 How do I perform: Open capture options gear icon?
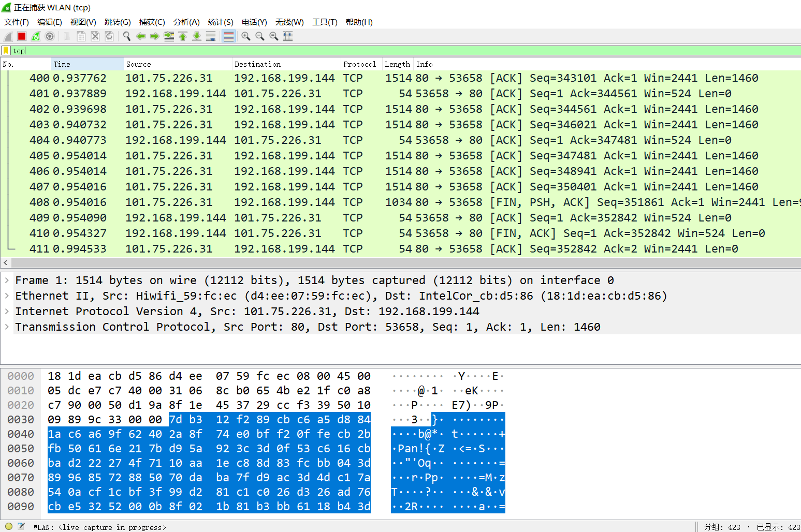[50, 36]
